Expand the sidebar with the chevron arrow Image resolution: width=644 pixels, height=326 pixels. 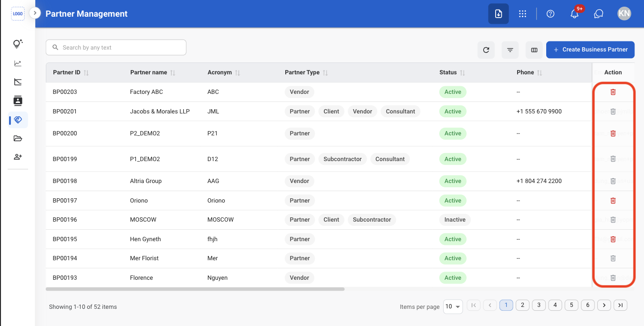[x=35, y=13]
